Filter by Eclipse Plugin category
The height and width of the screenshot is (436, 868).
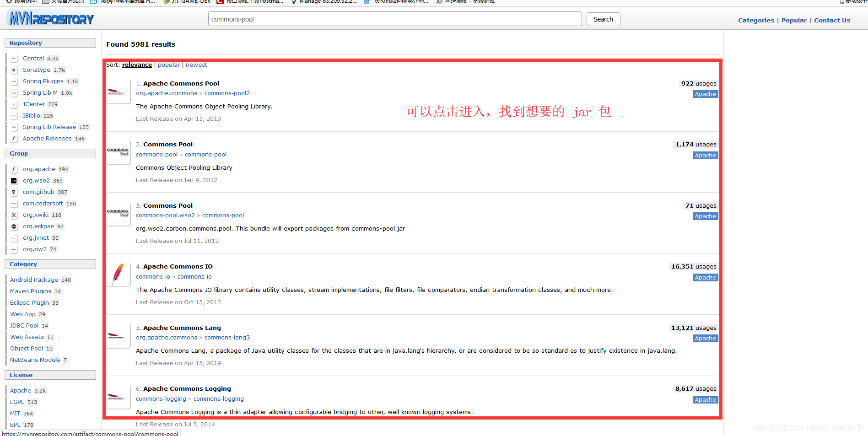click(x=29, y=303)
